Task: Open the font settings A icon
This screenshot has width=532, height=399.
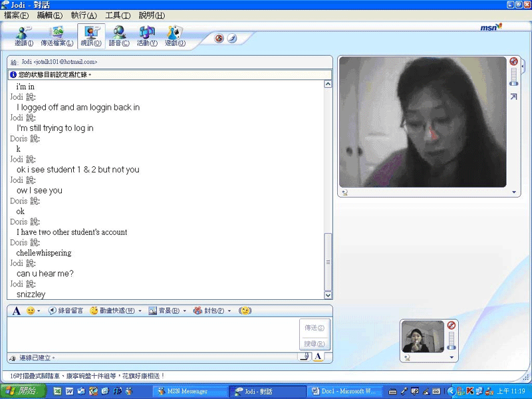Action: pyautogui.click(x=16, y=311)
